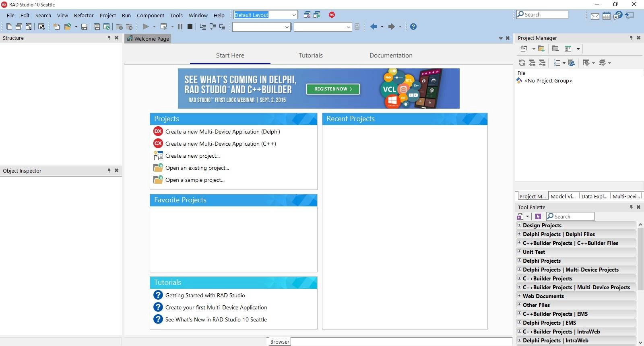Expand Other Files category in Tool Palette
644x346 pixels.
pos(519,305)
